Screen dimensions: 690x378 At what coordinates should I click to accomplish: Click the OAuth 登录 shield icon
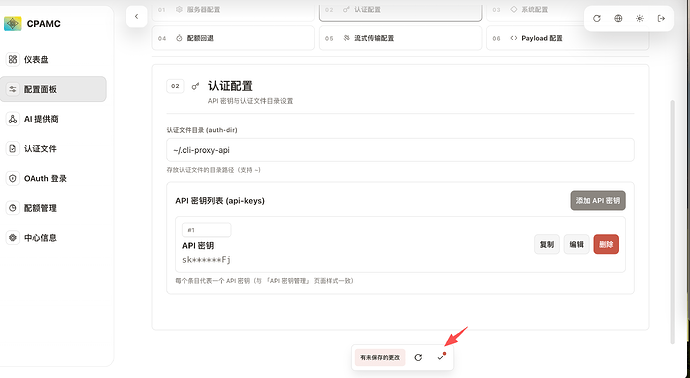click(13, 178)
